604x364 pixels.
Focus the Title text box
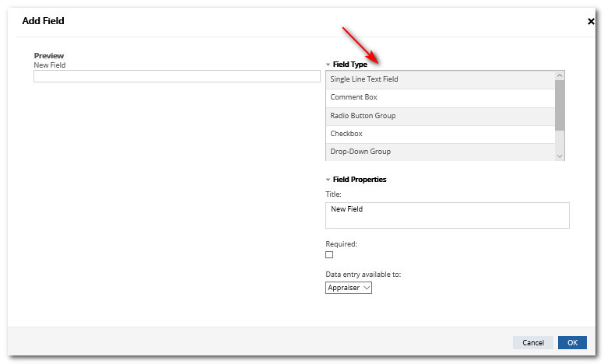click(448, 215)
